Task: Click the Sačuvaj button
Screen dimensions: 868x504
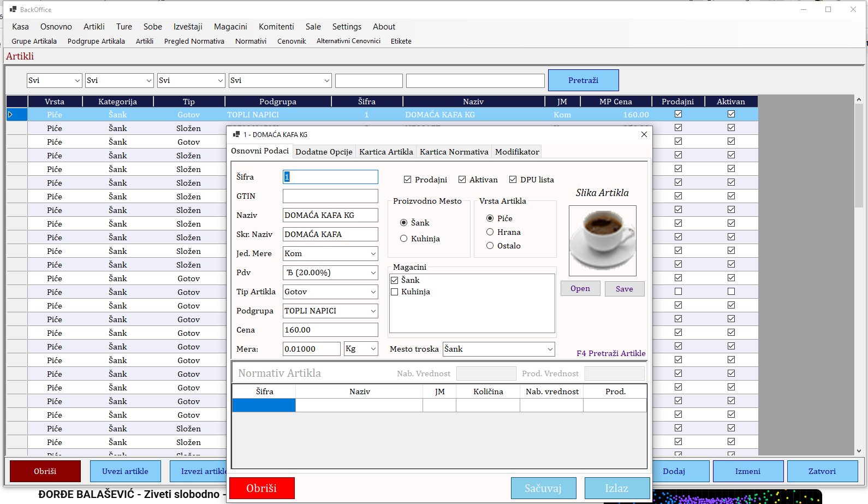Action: click(543, 488)
